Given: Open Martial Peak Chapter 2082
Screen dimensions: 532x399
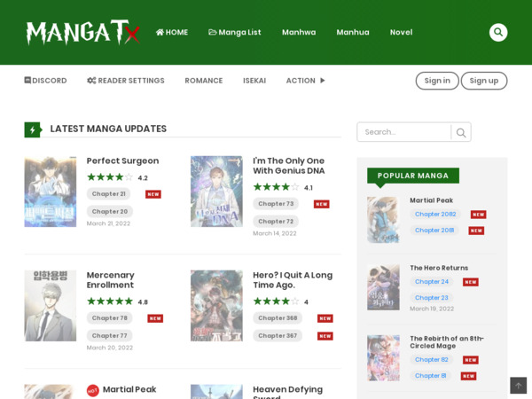Looking at the screenshot, I should [435, 214].
